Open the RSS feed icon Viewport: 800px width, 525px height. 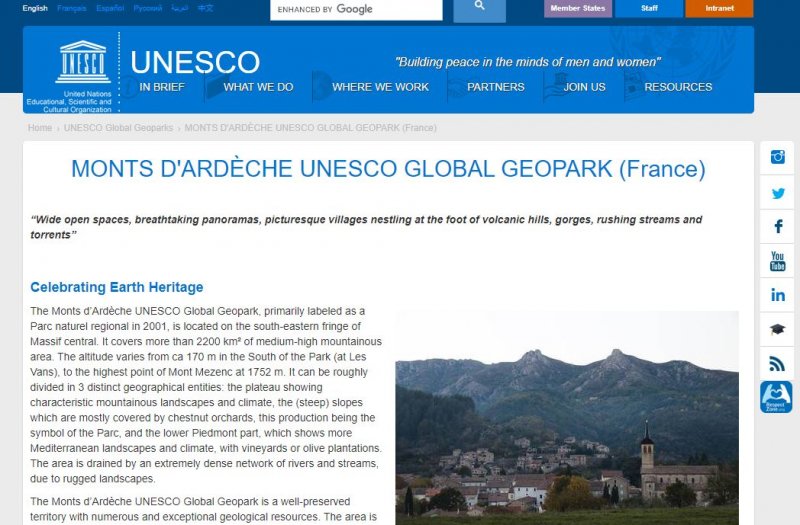click(x=777, y=363)
